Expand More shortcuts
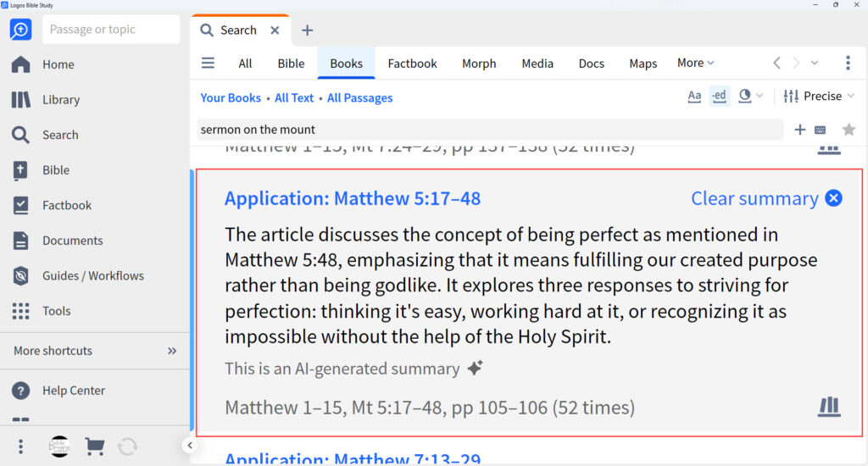868x466 pixels. 95,351
